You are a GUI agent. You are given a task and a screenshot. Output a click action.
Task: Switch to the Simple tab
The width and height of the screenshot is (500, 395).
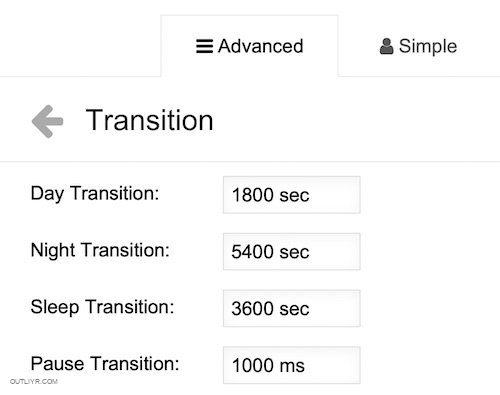click(x=418, y=46)
